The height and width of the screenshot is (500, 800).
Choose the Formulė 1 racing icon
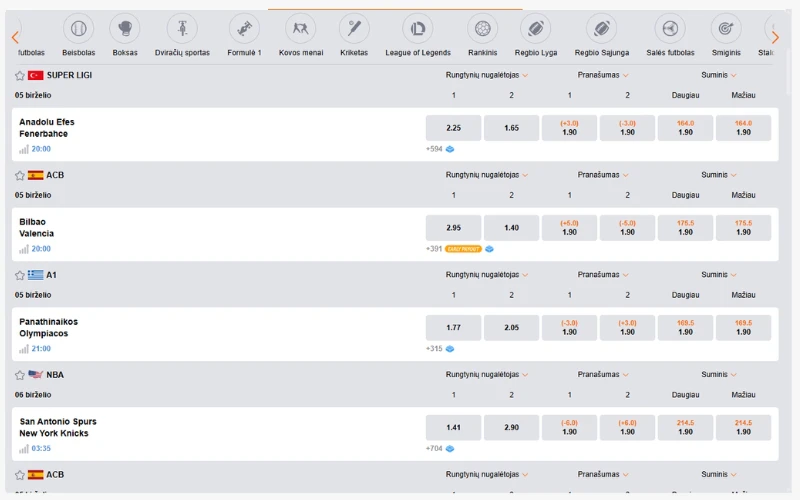pos(244,29)
